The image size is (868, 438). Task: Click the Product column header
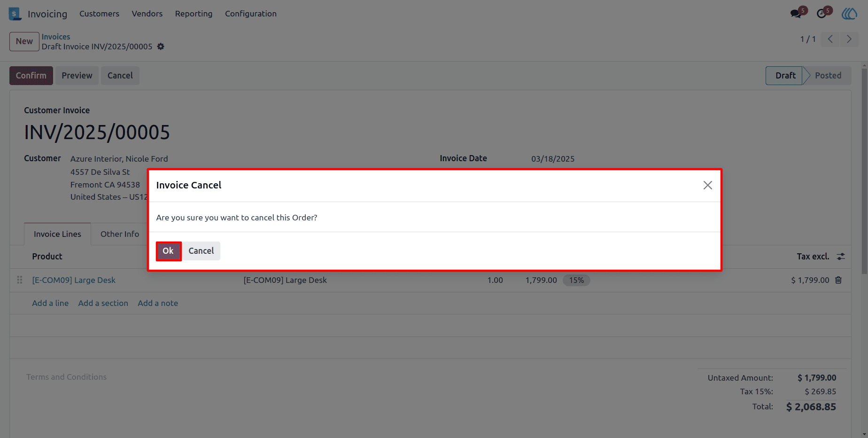tap(47, 257)
